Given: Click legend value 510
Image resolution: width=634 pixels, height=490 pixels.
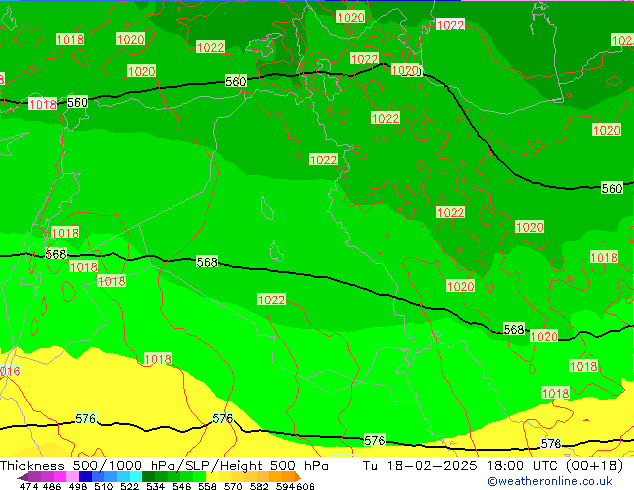Looking at the screenshot, I should point(104,486).
